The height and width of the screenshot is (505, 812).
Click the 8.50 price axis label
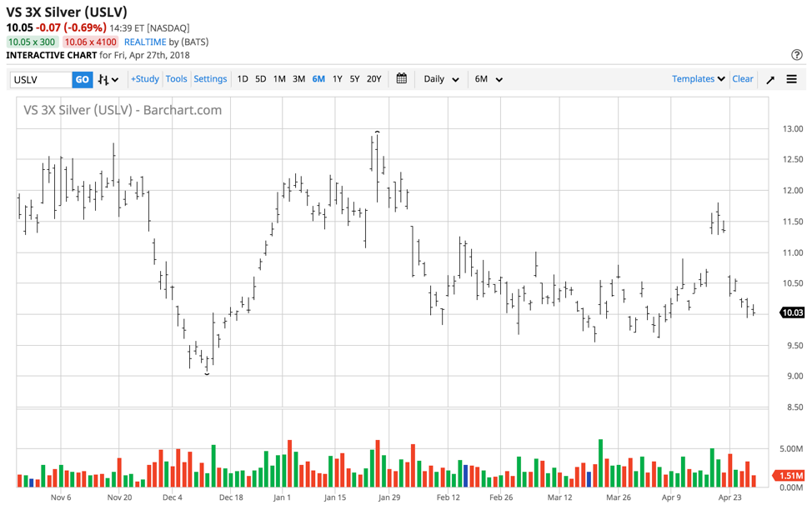tap(795, 407)
